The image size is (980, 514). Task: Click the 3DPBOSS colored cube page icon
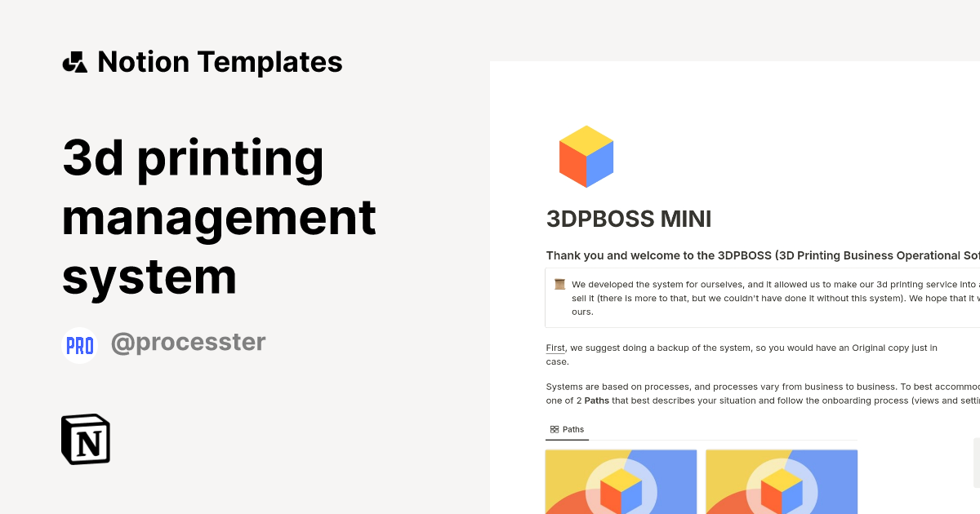point(586,157)
